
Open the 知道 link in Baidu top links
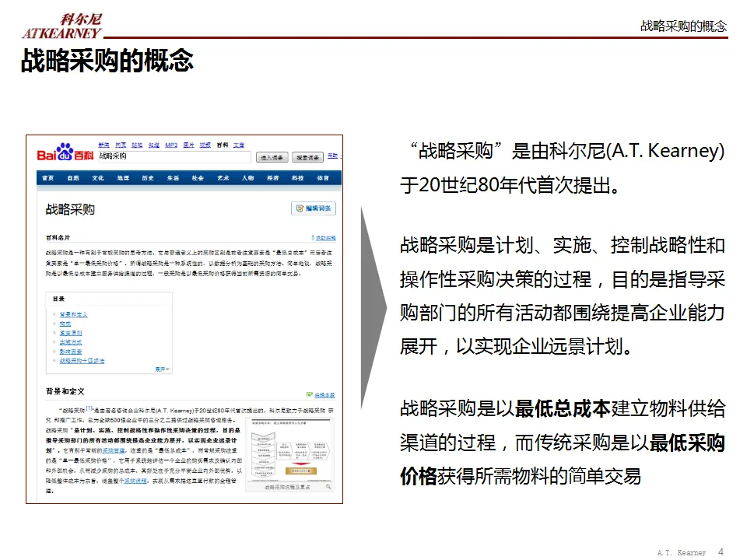154,145
